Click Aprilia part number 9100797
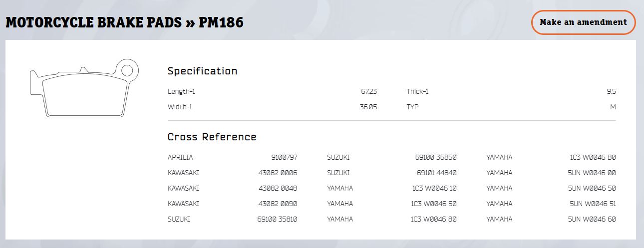The height and width of the screenshot is (248, 644). tap(284, 157)
